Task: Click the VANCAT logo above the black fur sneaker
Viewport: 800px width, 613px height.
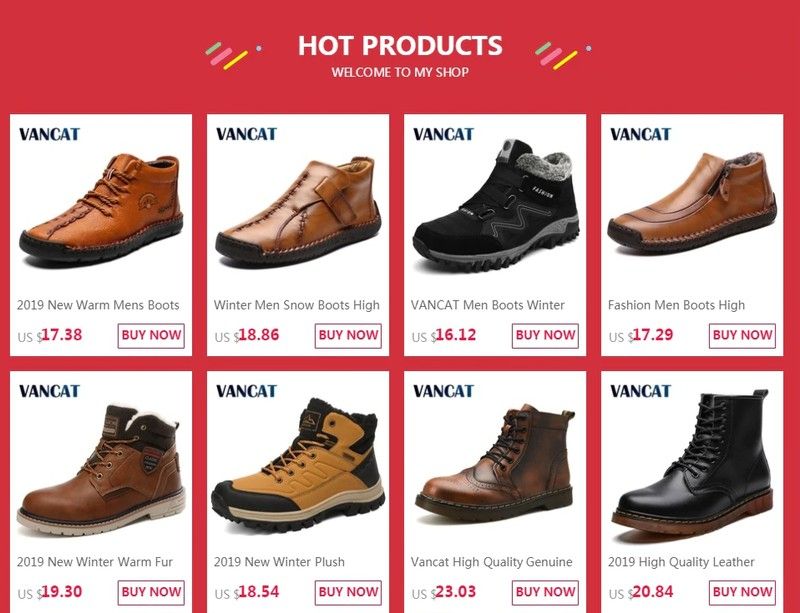Action: [443, 134]
